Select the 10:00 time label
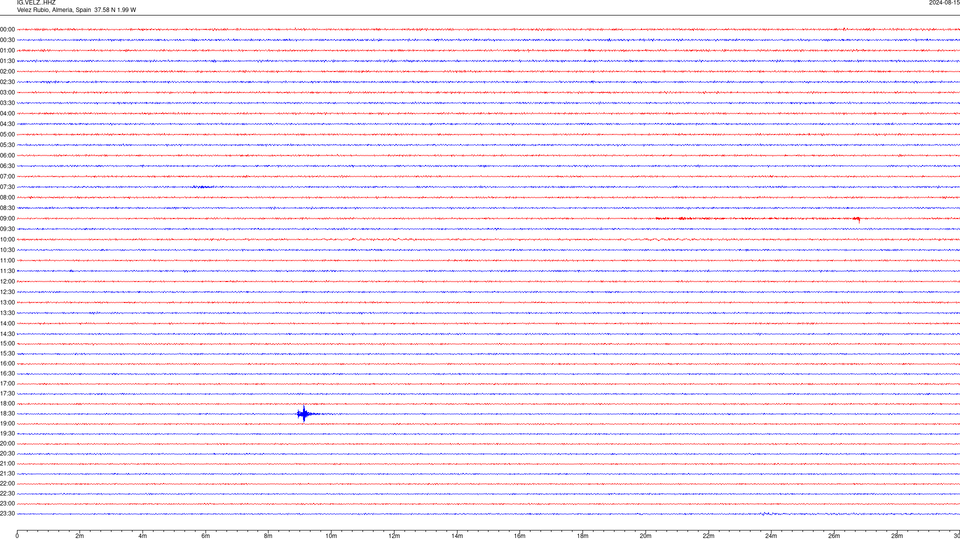The image size is (960, 540). [x=7, y=239]
